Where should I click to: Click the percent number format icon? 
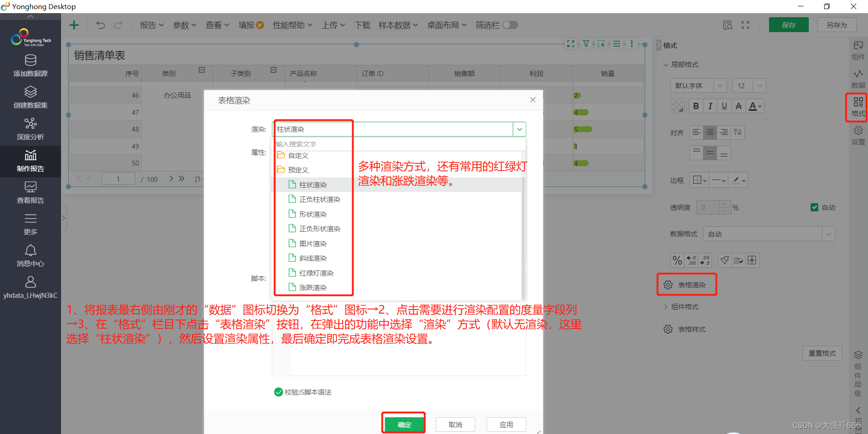click(677, 260)
